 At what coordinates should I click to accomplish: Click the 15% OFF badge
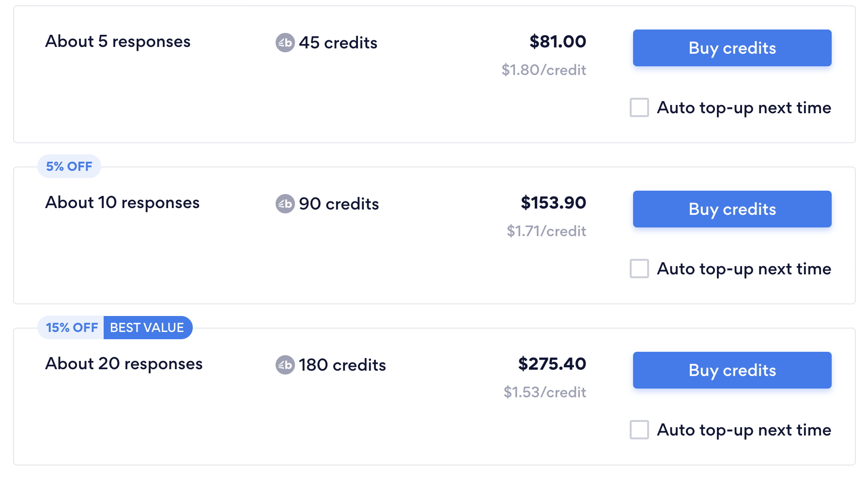coord(71,328)
